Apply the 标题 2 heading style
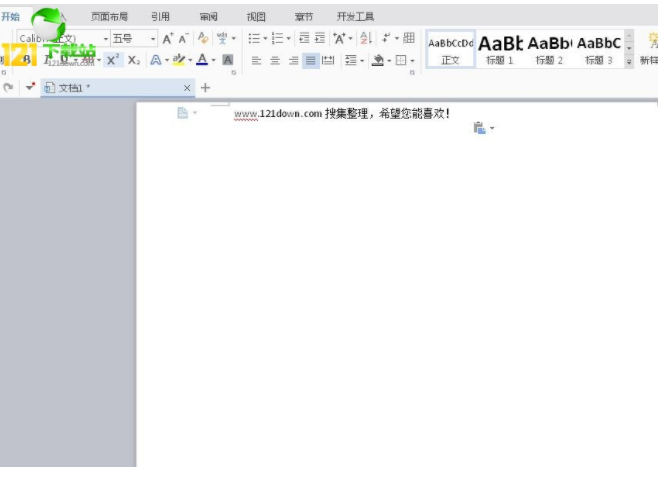Image resolution: width=667 pixels, height=482 pixels. 549,48
